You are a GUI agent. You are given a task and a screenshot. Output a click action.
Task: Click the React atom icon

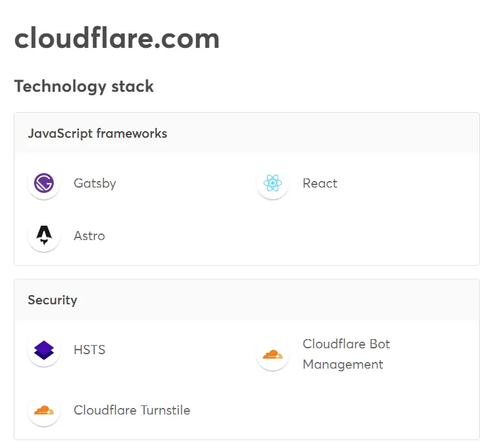click(x=273, y=183)
